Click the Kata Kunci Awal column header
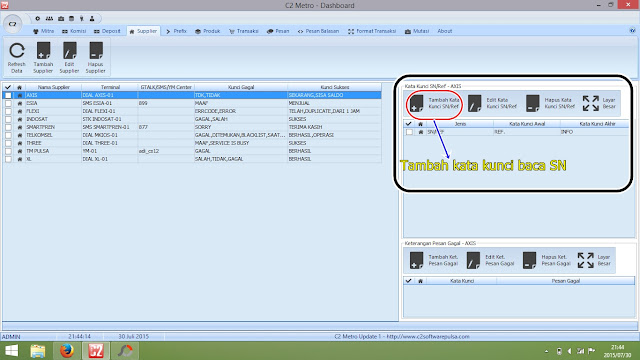This screenshot has width=640, height=360. click(527, 124)
